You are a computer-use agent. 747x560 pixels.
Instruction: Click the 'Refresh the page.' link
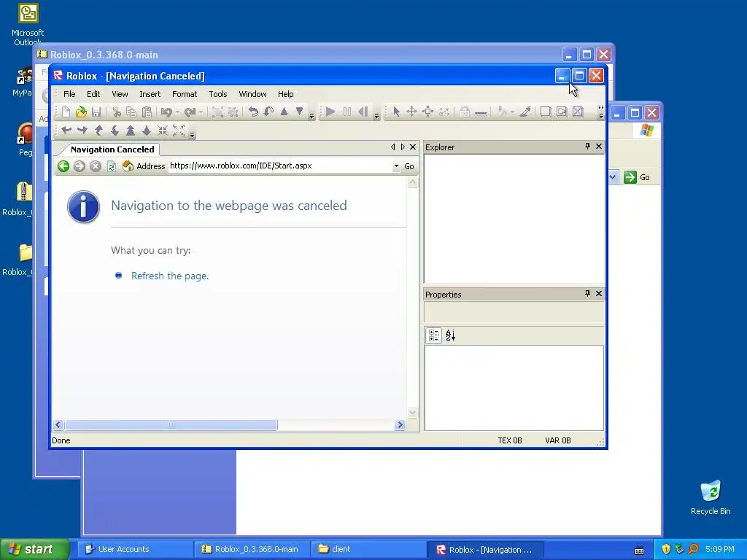[170, 276]
